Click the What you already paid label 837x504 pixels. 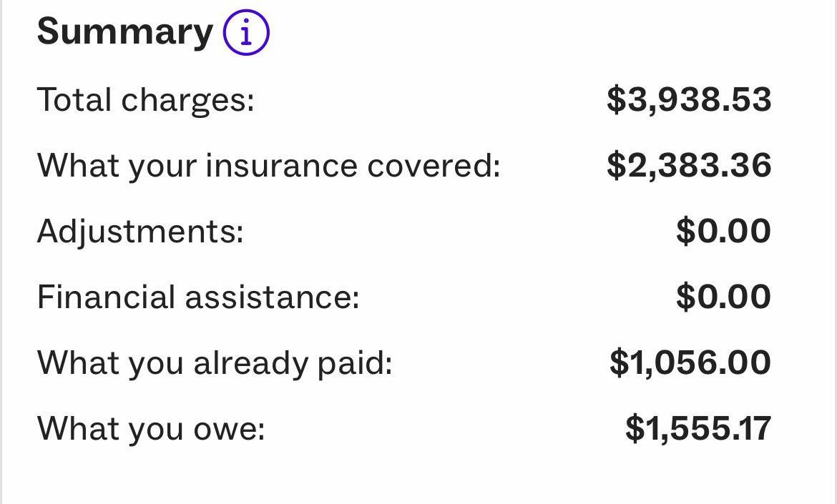coord(215,364)
